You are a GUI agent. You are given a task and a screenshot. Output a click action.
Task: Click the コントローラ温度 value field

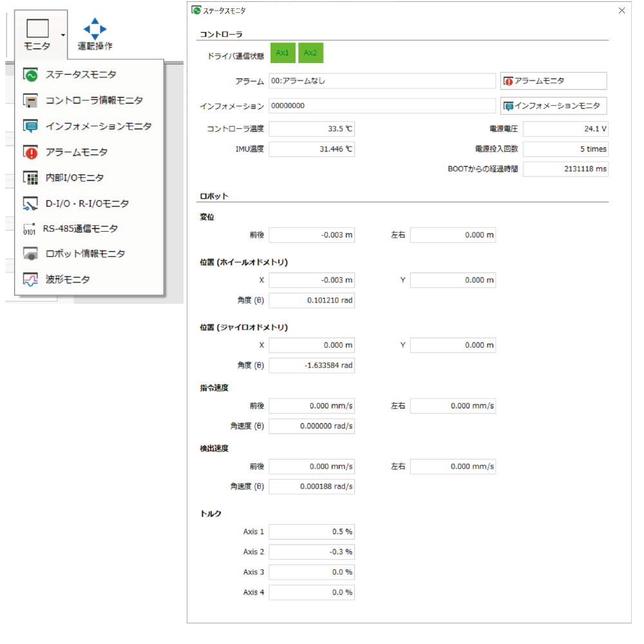coord(312,129)
